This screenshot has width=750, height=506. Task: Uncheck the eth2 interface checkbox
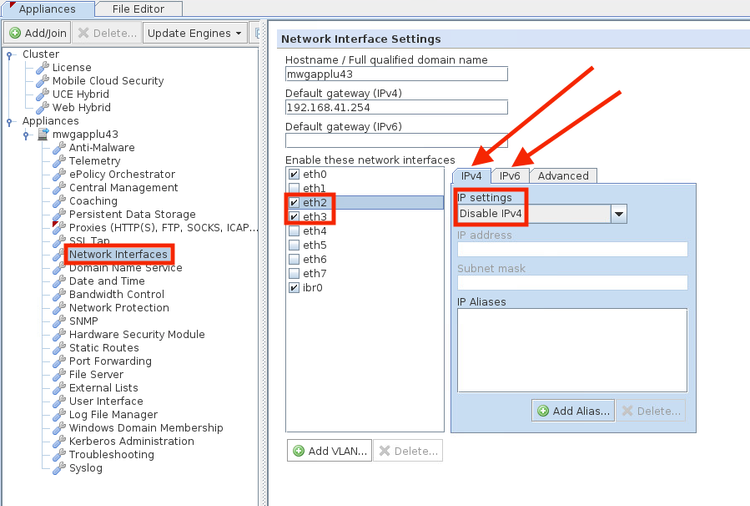coord(294,203)
